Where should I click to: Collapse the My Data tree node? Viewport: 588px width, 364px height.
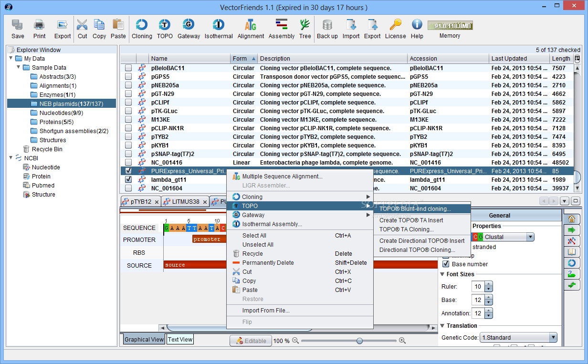pos(11,58)
